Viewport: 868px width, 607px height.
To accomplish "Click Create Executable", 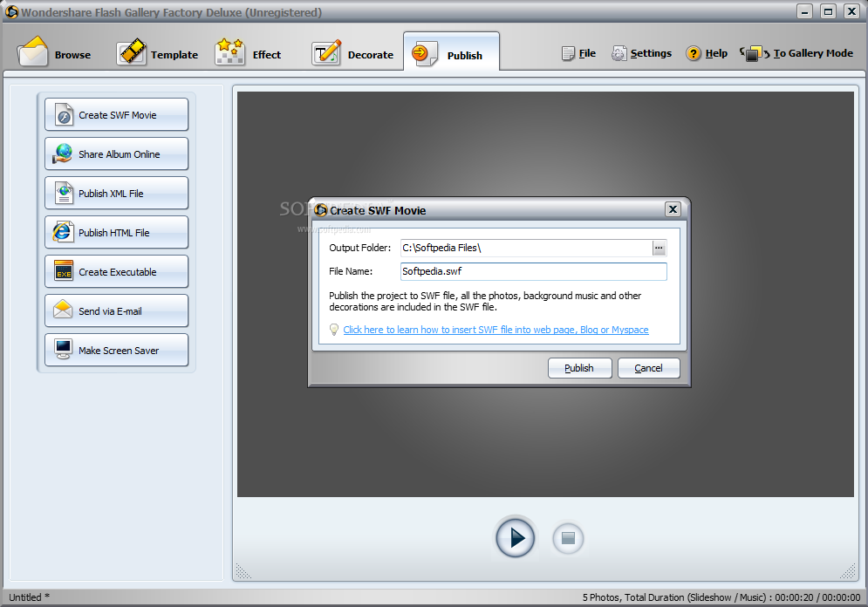I will click(x=116, y=272).
